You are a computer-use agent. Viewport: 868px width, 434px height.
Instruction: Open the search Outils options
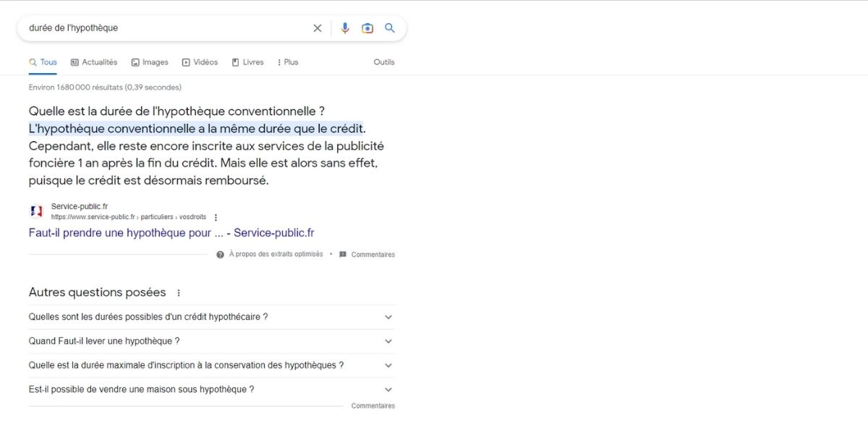tap(383, 61)
